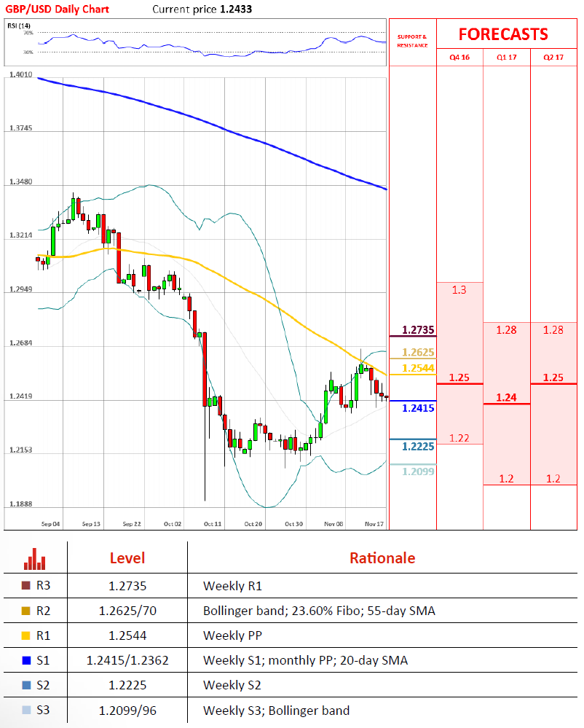The width and height of the screenshot is (584, 728).
Task: Click the Sep 04 date on the chart axis
Action: tap(50, 524)
